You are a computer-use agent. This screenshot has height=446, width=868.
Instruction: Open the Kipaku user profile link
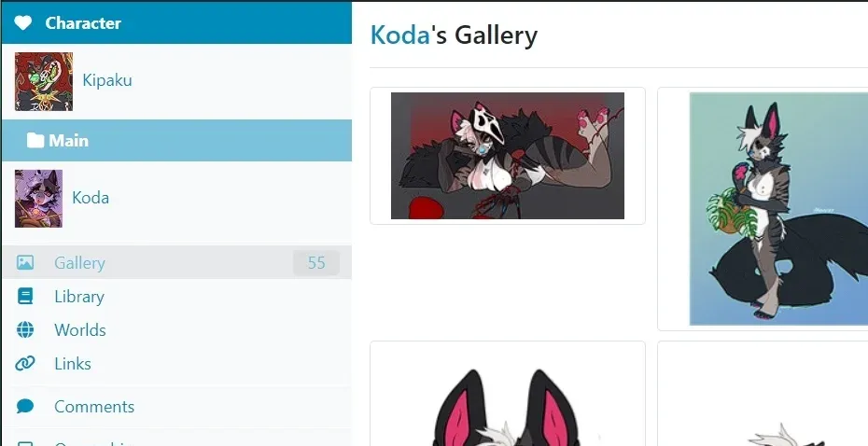[107, 80]
